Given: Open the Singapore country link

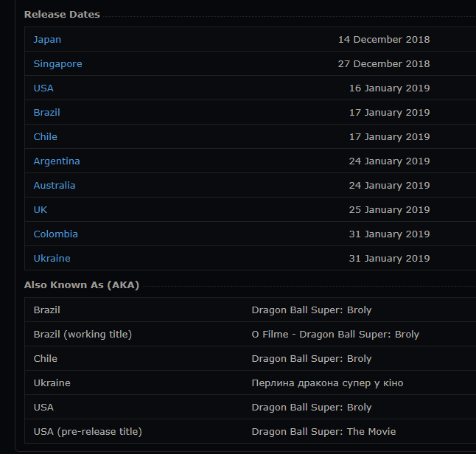Looking at the screenshot, I should (x=57, y=64).
